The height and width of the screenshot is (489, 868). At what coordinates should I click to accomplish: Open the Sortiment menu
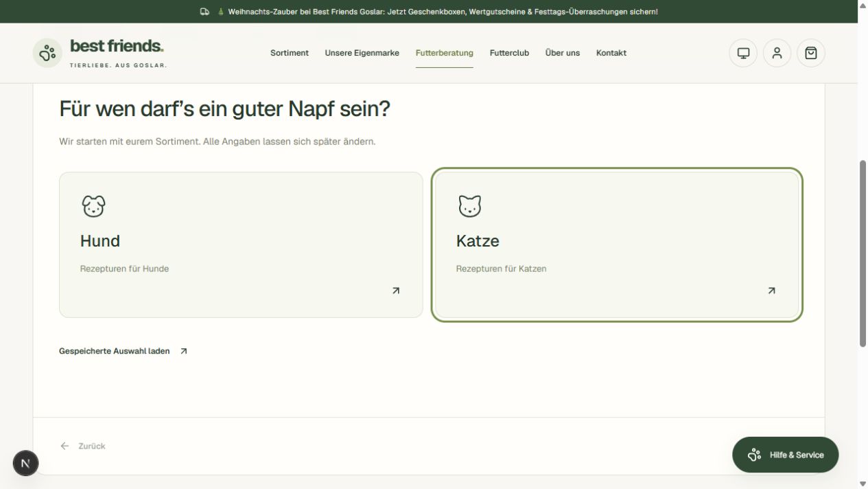pos(290,53)
